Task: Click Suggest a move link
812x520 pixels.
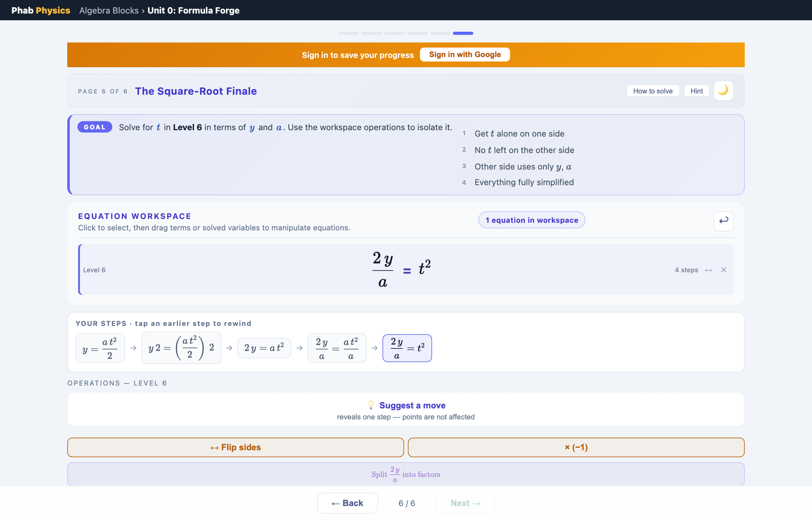Action: [412, 405]
